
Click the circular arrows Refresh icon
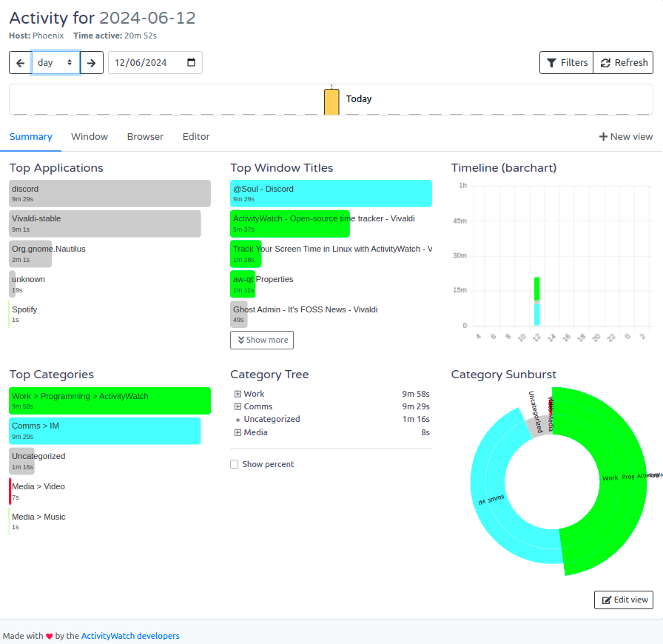605,62
